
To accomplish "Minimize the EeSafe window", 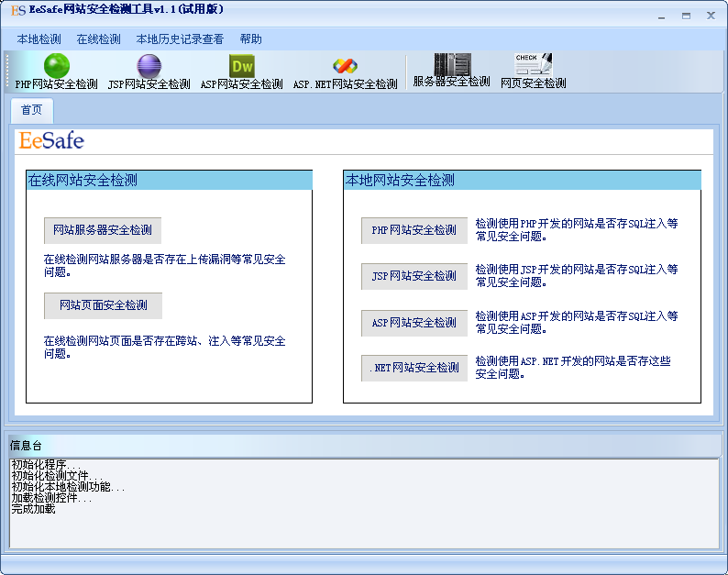I will pyautogui.click(x=662, y=17).
